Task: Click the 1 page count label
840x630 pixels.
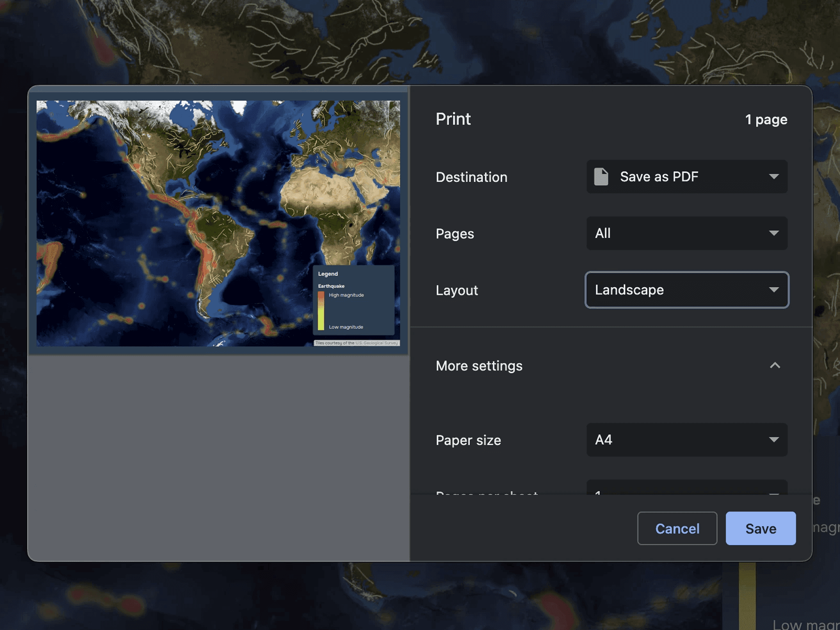Action: coord(766,119)
